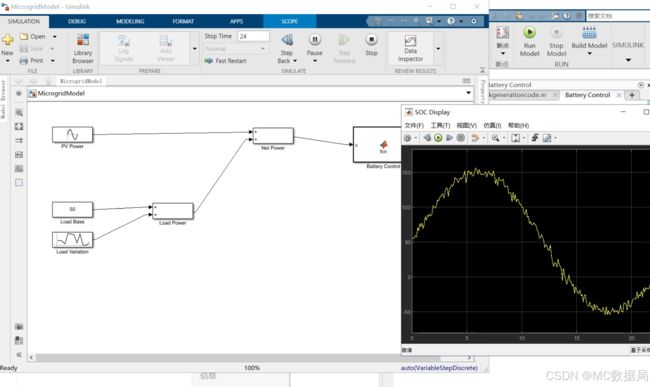
Task: Open the Library Browser
Action: [x=83, y=48]
